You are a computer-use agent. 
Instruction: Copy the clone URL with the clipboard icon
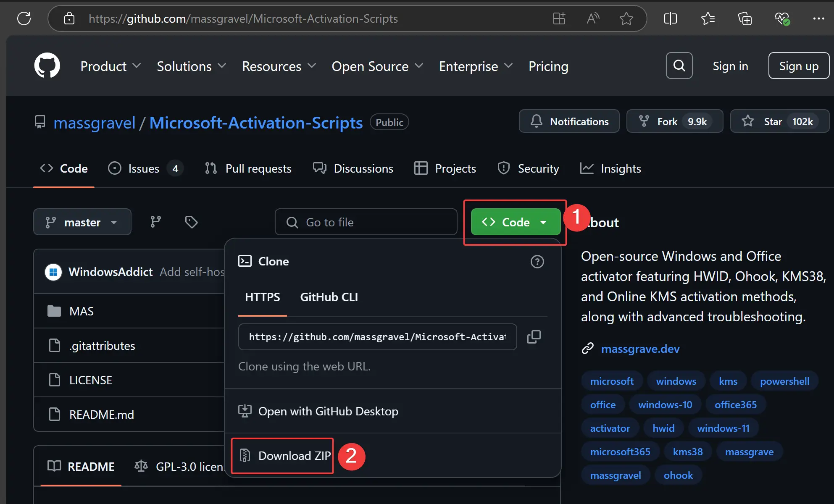click(x=534, y=336)
